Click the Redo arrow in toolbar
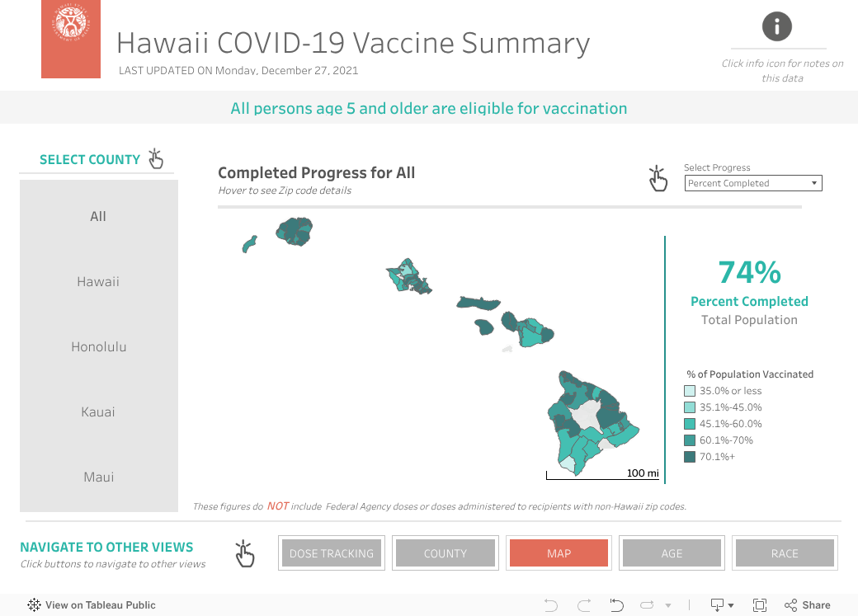The image size is (858, 616). 585,605
